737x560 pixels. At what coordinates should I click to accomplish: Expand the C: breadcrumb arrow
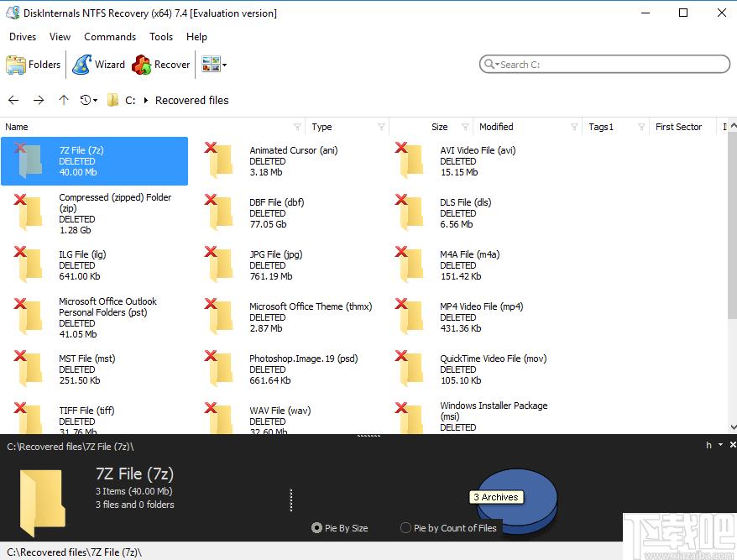146,100
